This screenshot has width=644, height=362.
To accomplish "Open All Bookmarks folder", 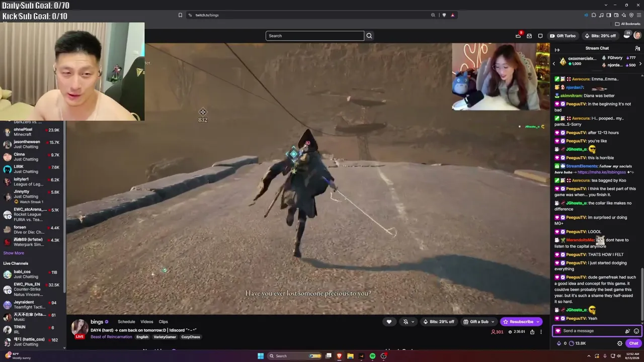I will pyautogui.click(x=627, y=24).
